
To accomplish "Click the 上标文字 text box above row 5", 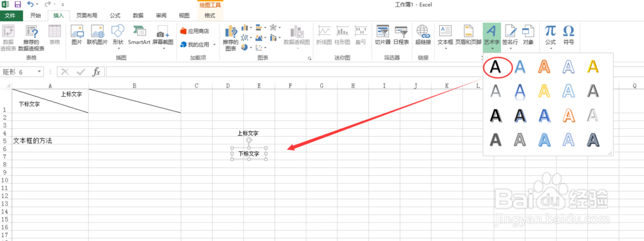I will click(x=248, y=133).
